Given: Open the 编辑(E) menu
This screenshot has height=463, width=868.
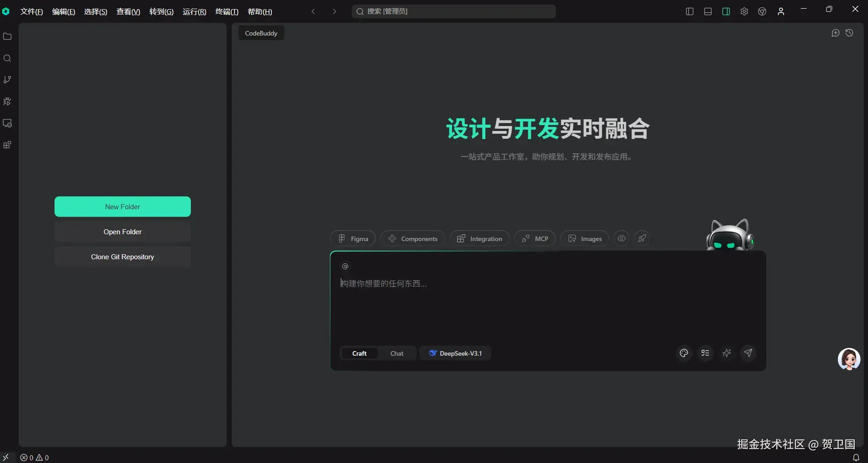Looking at the screenshot, I should coord(64,11).
